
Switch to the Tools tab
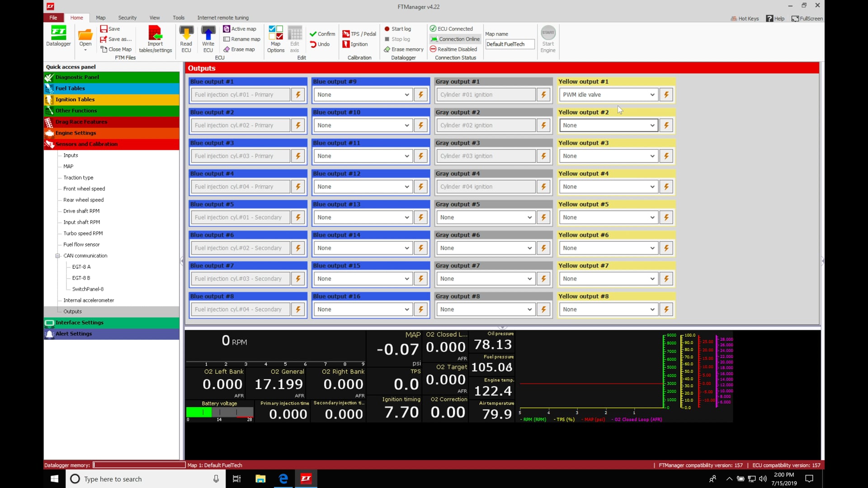(178, 18)
